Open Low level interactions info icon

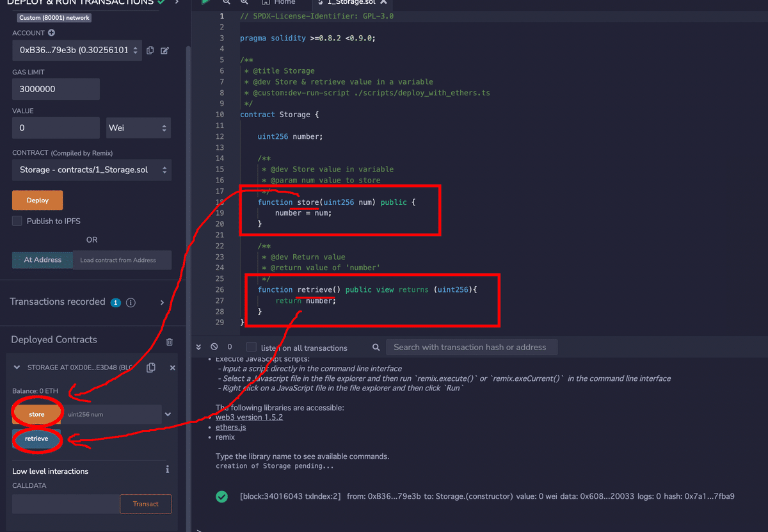(x=168, y=469)
